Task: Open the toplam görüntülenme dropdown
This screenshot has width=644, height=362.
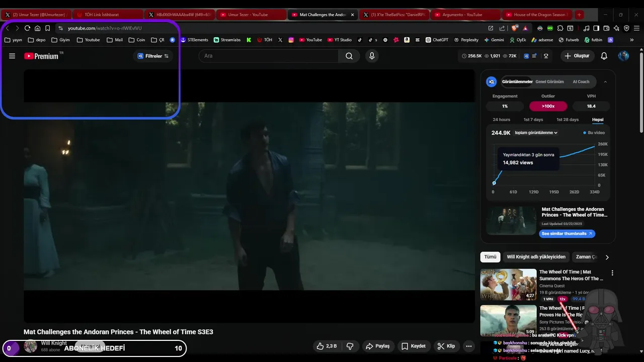Action: click(x=536, y=133)
